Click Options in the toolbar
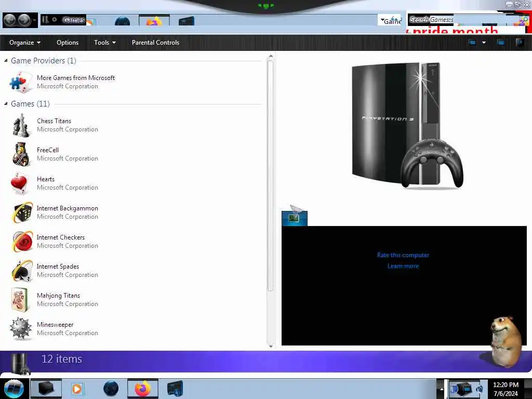 pyautogui.click(x=68, y=43)
